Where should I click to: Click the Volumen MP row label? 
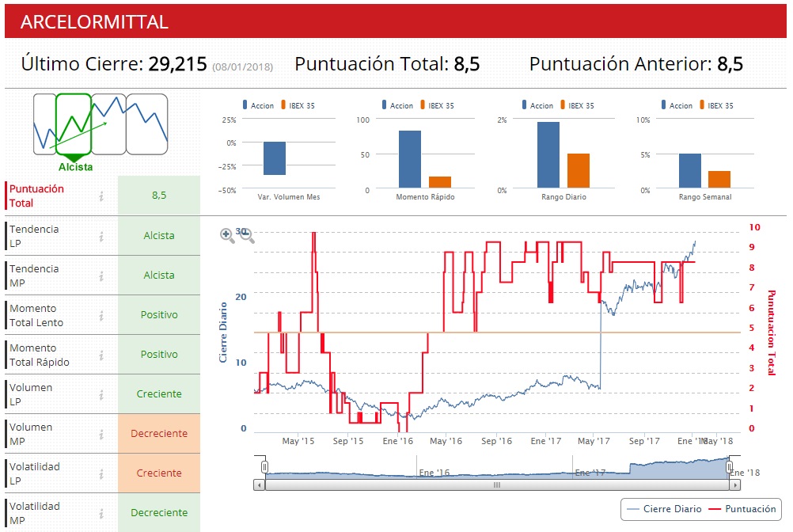click(31, 434)
